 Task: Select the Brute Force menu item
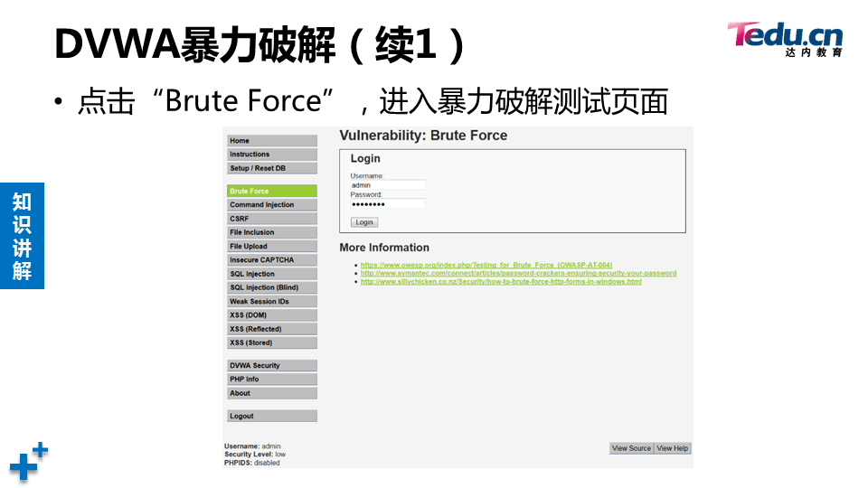272,191
